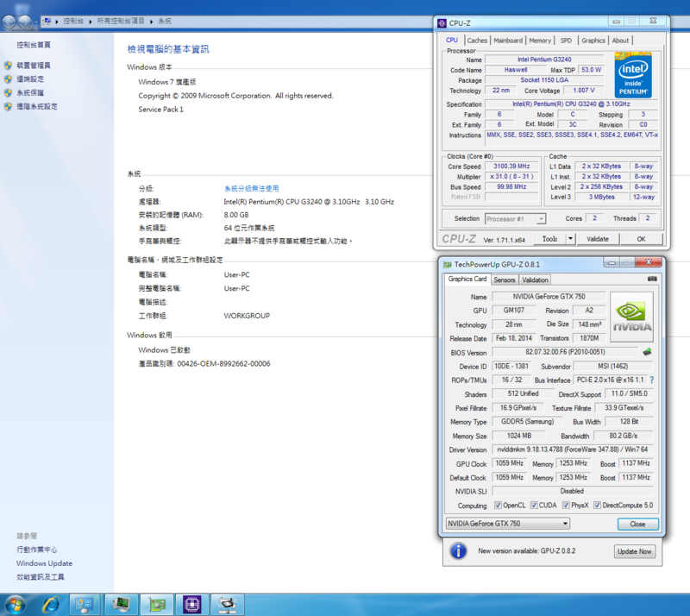
Task: Click the shield icon beside 遠端設定
Action: [x=8, y=79]
